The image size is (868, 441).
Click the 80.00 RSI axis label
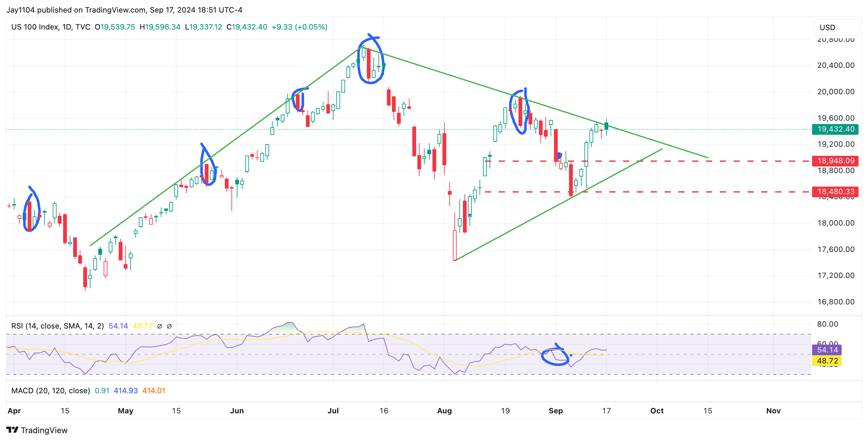click(x=827, y=324)
